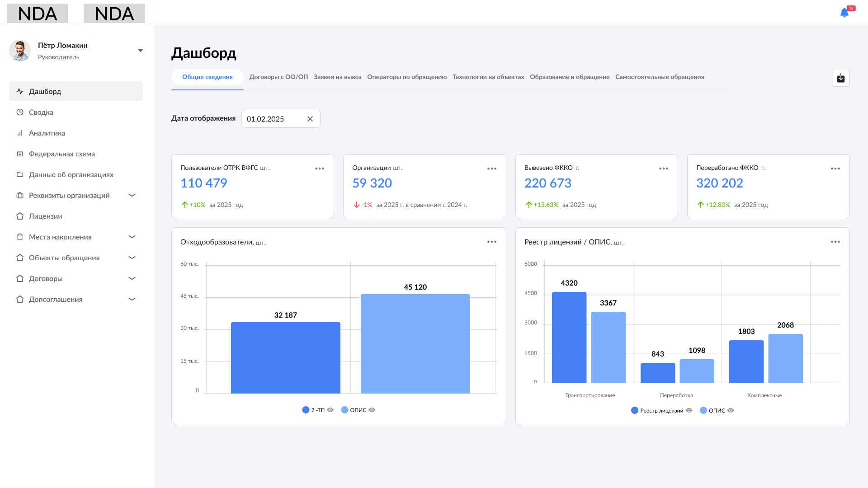Open options menu on Организации card

click(x=491, y=169)
